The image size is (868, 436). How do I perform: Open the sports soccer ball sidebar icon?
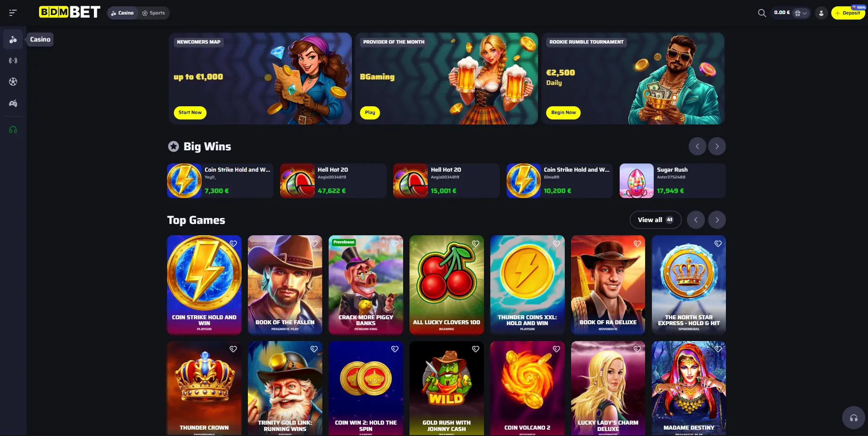pyautogui.click(x=13, y=82)
